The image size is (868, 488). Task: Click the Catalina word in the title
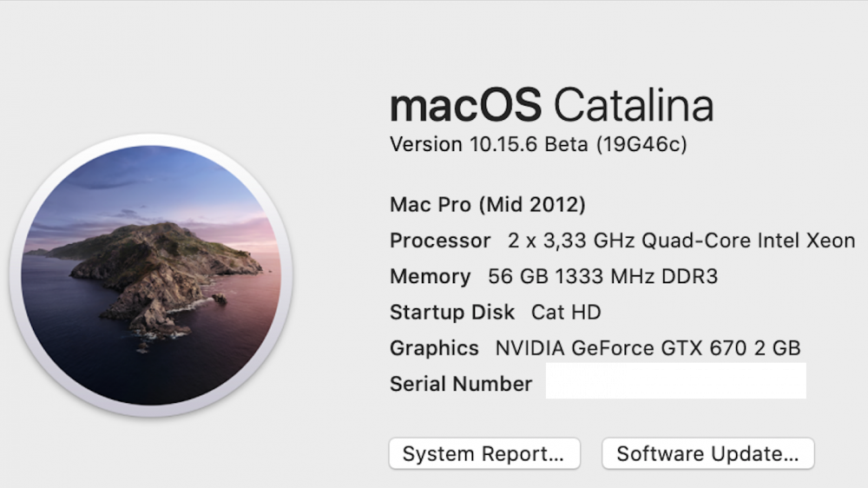pyautogui.click(x=634, y=105)
